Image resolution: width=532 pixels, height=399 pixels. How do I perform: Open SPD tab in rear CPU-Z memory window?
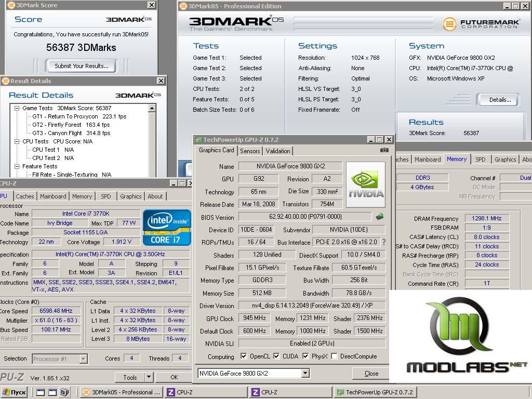480,159
